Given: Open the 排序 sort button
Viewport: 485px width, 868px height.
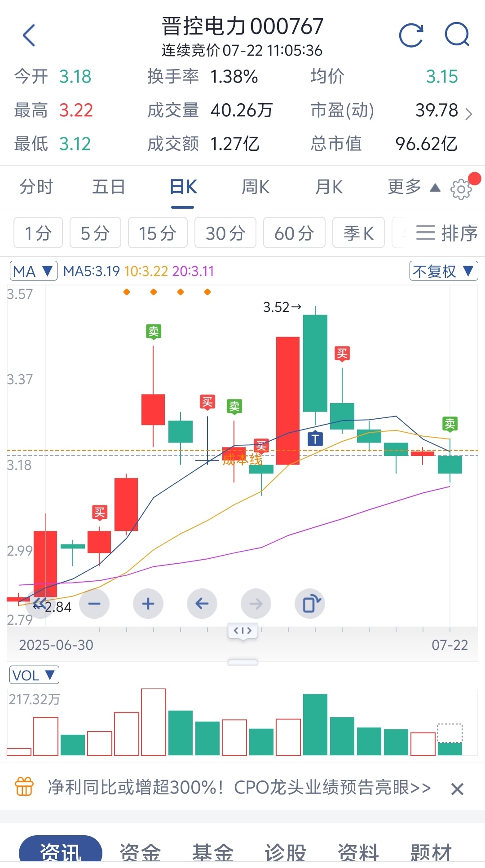Looking at the screenshot, I should [x=446, y=232].
